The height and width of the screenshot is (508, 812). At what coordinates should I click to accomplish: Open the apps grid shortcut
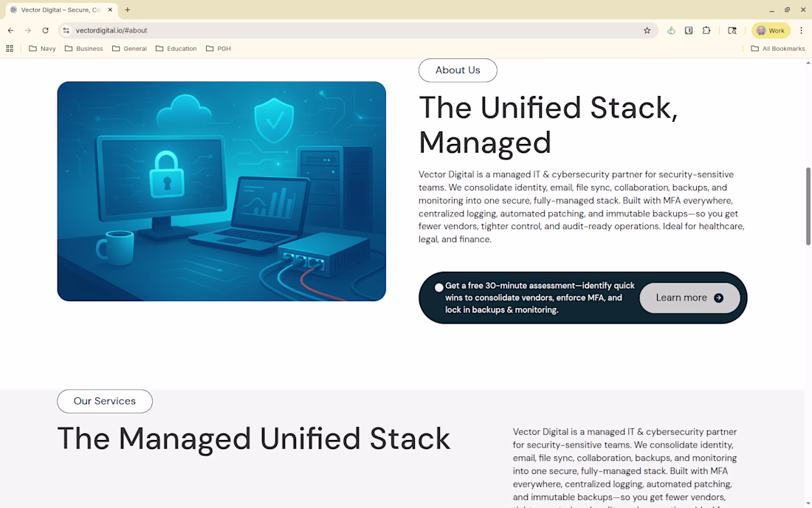tap(10, 49)
